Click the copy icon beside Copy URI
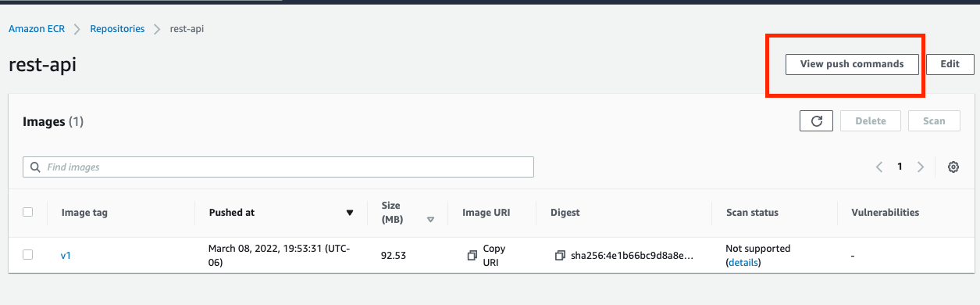 point(472,255)
